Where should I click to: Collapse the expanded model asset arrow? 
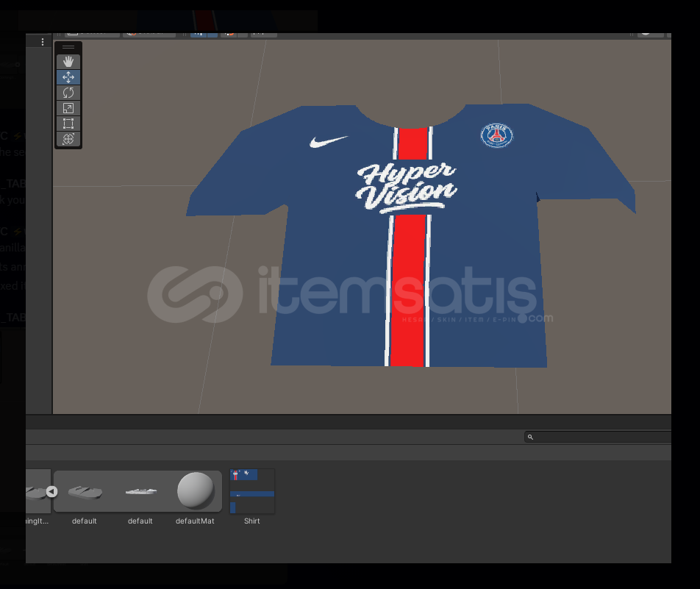point(51,492)
